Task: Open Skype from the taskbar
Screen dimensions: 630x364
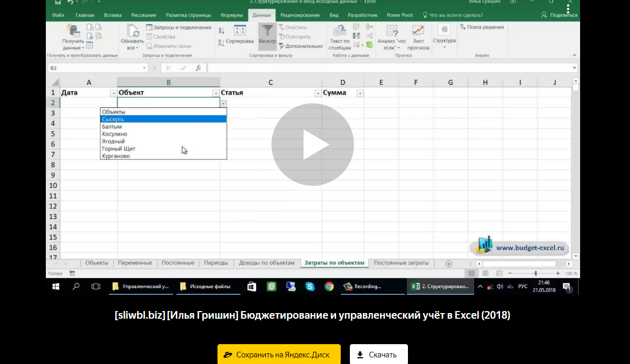Action: (310, 287)
